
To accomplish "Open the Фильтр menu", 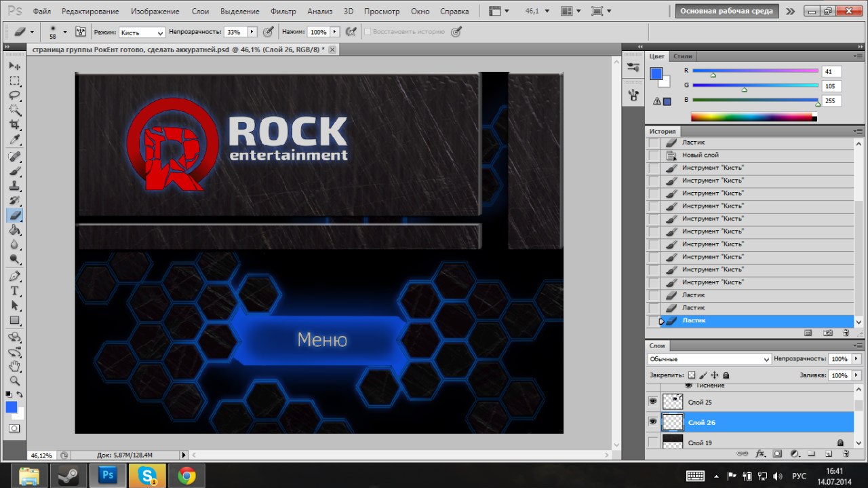I will 283,12.
